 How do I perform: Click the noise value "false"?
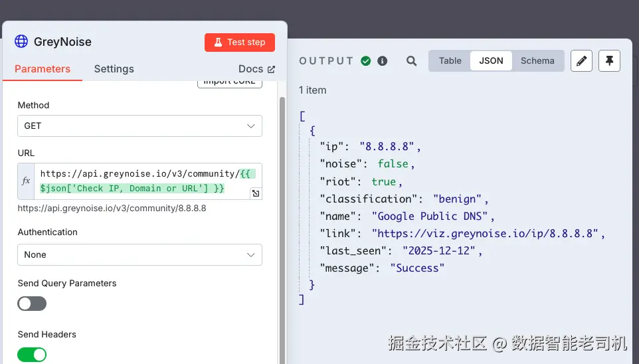(x=393, y=164)
